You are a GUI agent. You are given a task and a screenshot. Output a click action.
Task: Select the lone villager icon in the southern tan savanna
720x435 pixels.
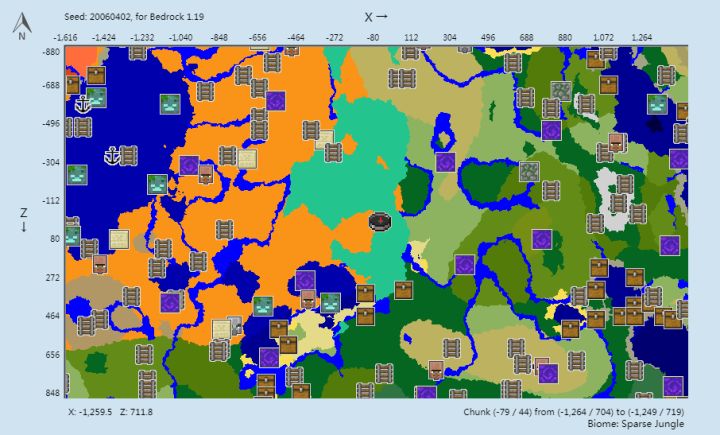[436, 369]
